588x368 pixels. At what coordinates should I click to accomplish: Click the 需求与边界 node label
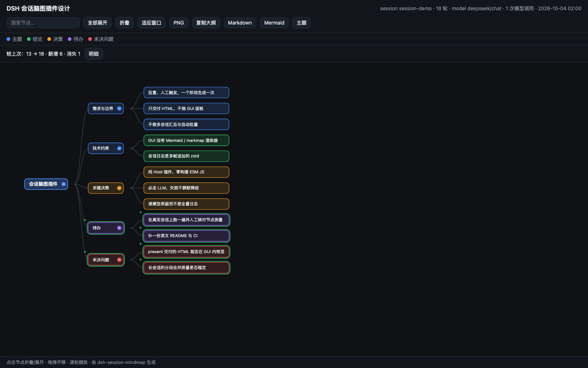(103, 109)
